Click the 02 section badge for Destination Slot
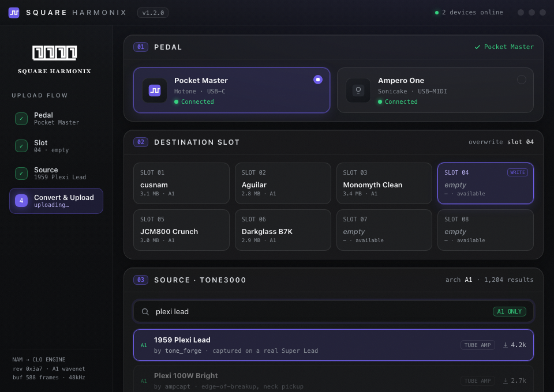 pyautogui.click(x=141, y=142)
